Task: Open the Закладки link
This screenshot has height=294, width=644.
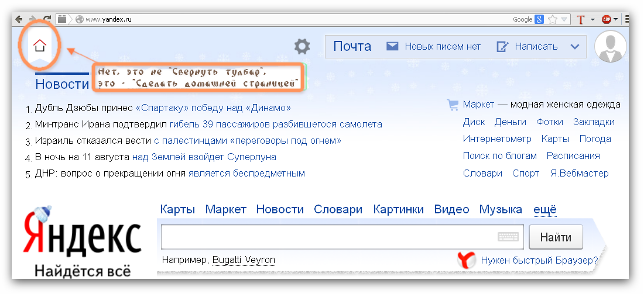Action: (594, 122)
